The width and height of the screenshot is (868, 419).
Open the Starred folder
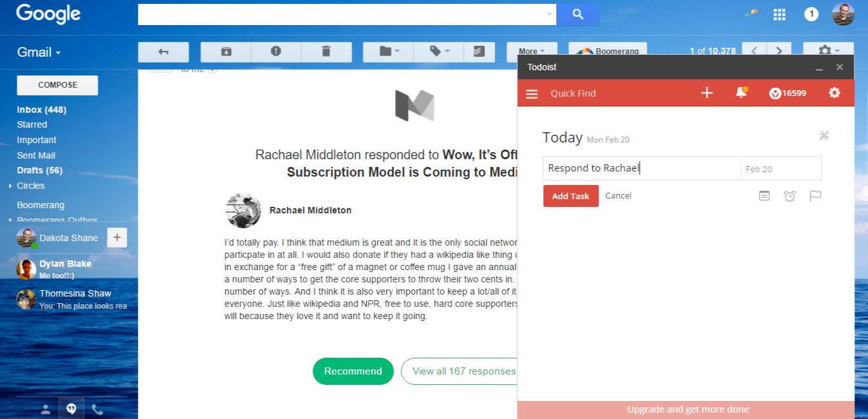[x=32, y=124]
